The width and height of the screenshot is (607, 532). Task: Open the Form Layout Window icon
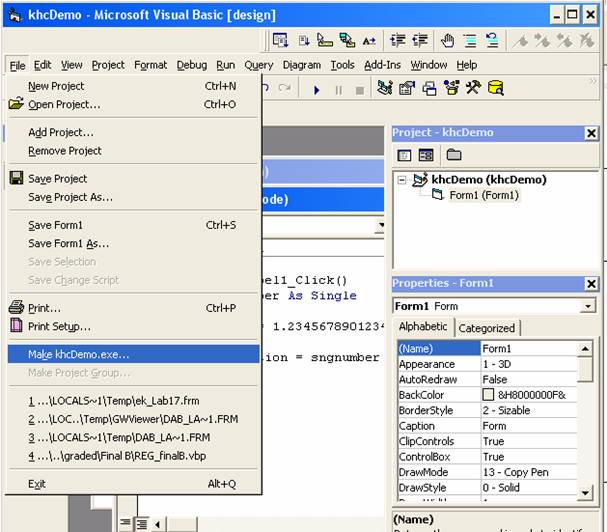(429, 88)
